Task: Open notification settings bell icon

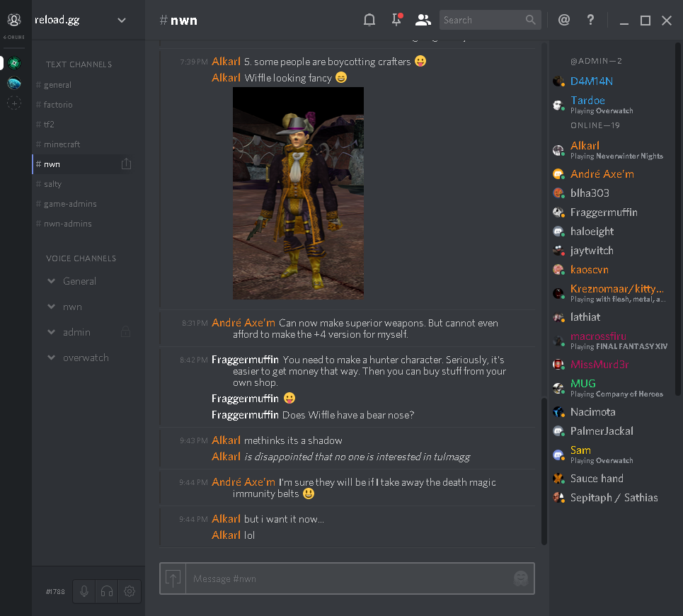Action: pyautogui.click(x=369, y=20)
